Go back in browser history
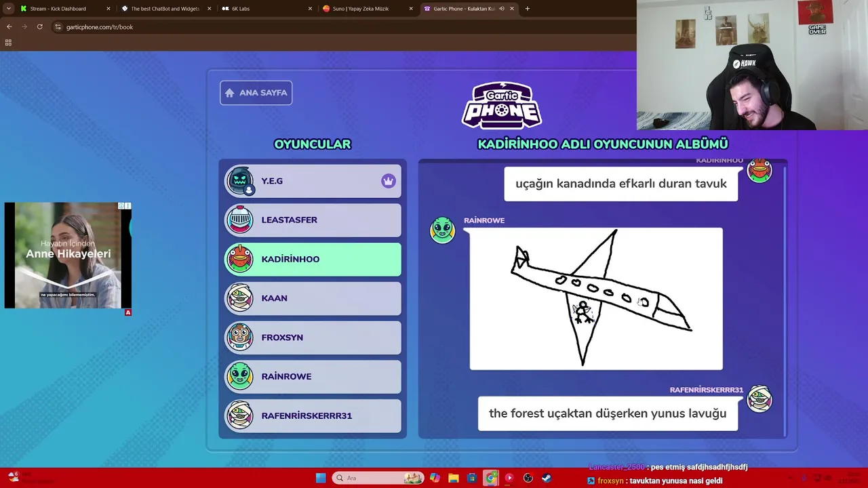Screen dimensions: 868x488 point(9,27)
